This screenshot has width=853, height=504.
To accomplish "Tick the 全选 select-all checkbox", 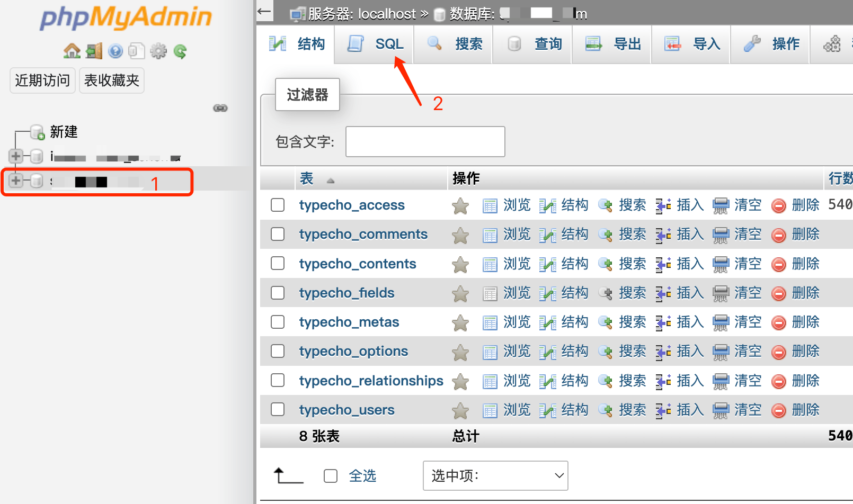I will pos(331,476).
